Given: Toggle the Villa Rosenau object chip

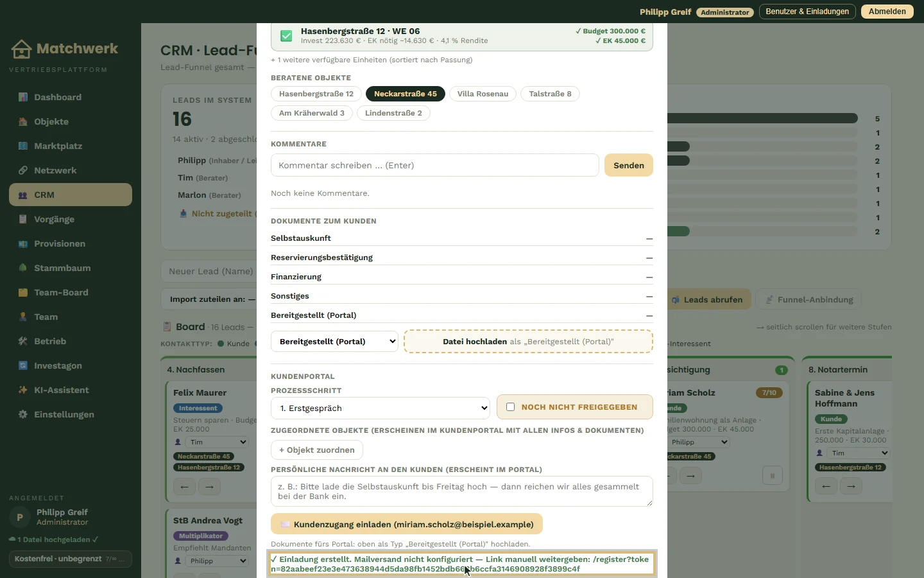Looking at the screenshot, I should click(x=483, y=94).
